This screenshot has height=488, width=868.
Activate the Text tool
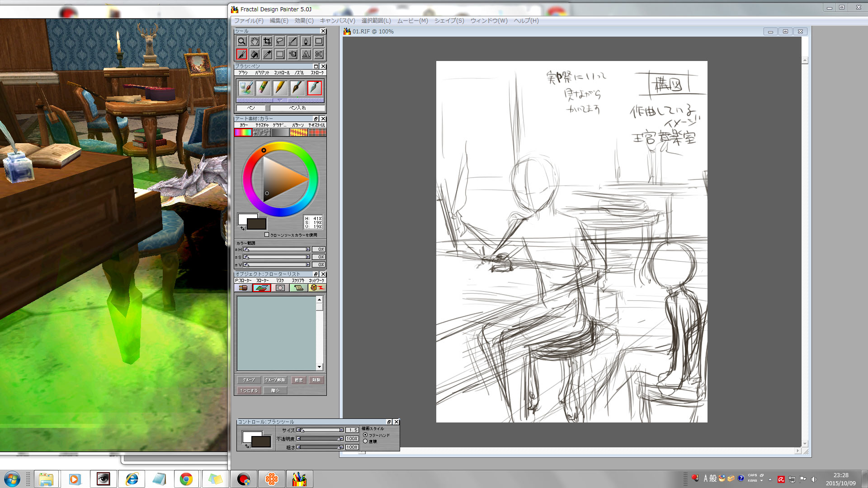(x=306, y=55)
